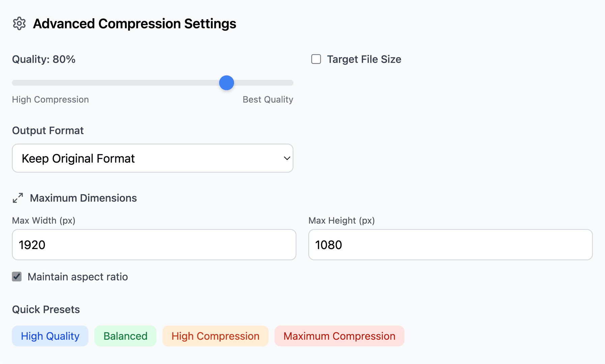
Task: Click the settings gear icon
Action: tap(19, 24)
